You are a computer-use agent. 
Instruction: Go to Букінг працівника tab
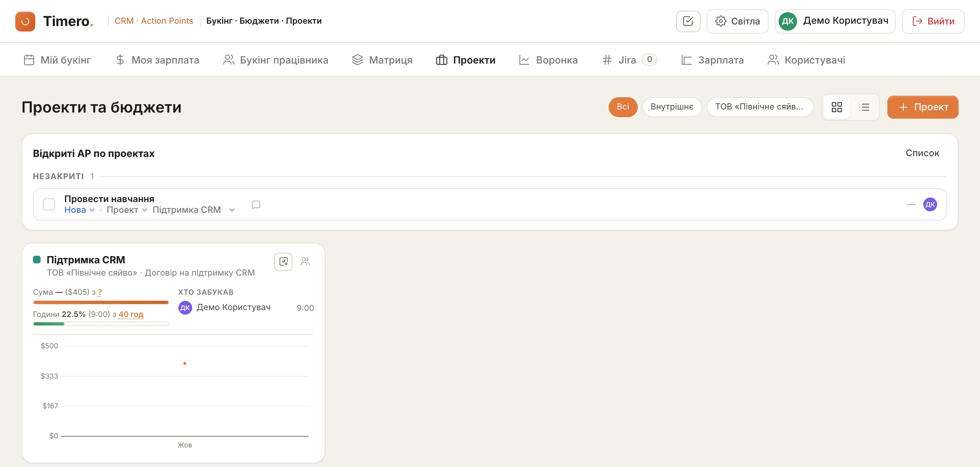point(276,60)
